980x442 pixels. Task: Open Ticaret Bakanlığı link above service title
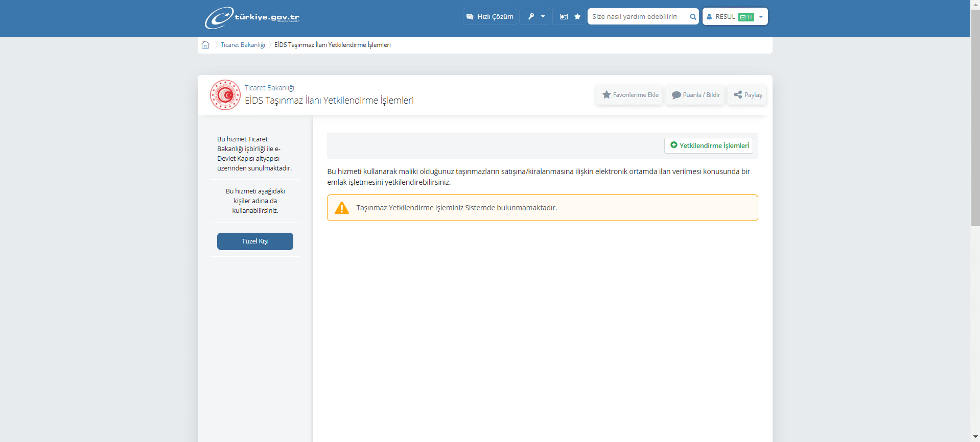point(269,88)
